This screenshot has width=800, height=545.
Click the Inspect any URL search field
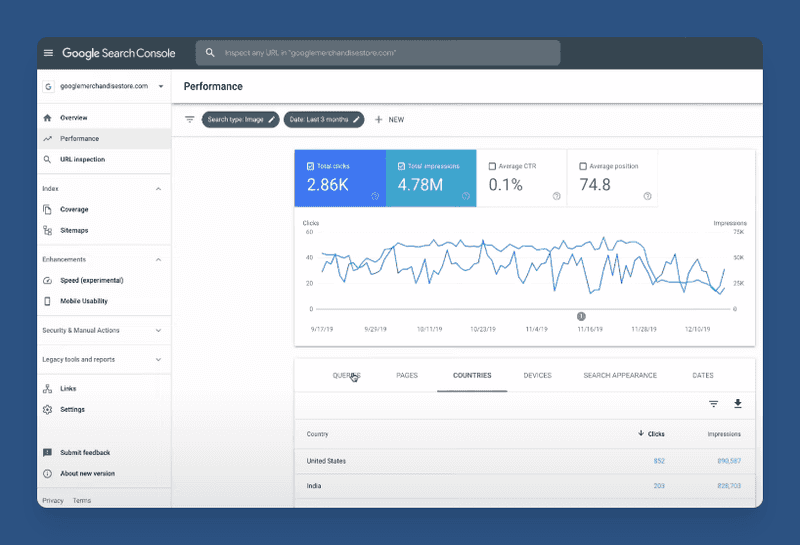pyautogui.click(x=378, y=53)
